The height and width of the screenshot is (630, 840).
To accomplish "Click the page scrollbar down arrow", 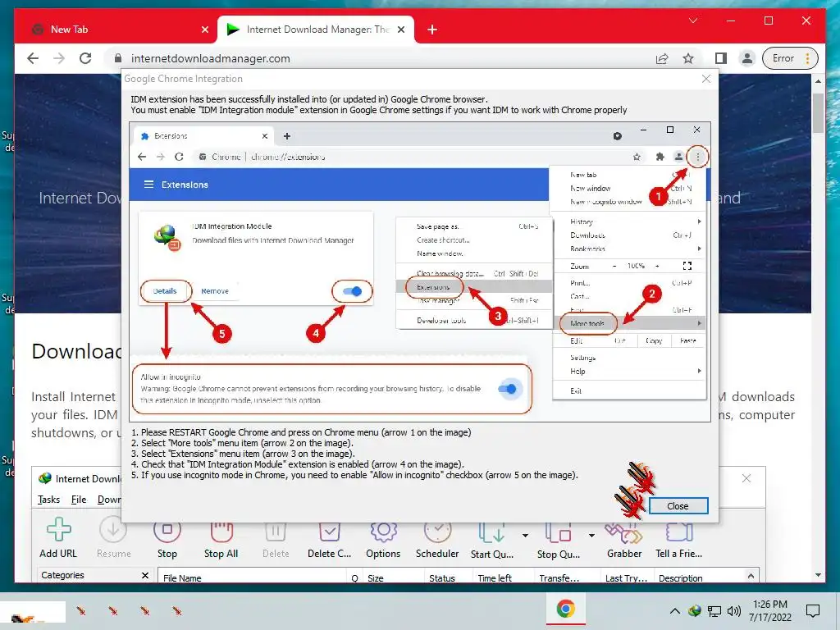I will click(x=818, y=575).
